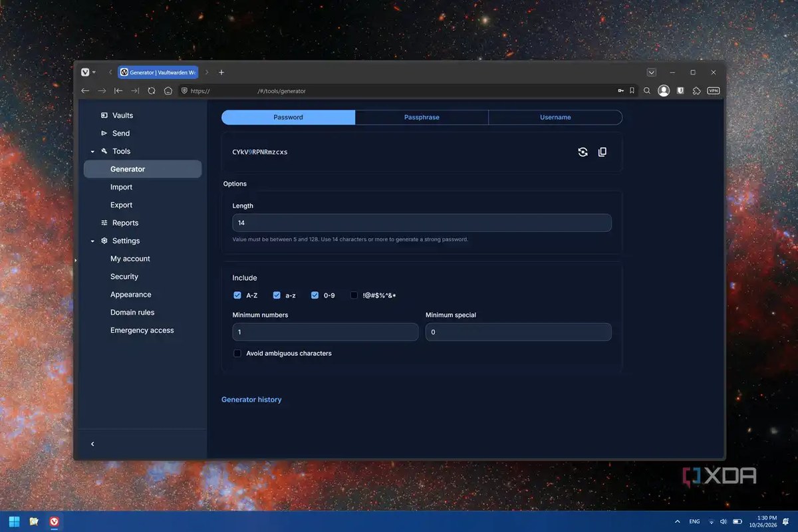
Task: Click the Minimum numbers field
Action: (325, 332)
